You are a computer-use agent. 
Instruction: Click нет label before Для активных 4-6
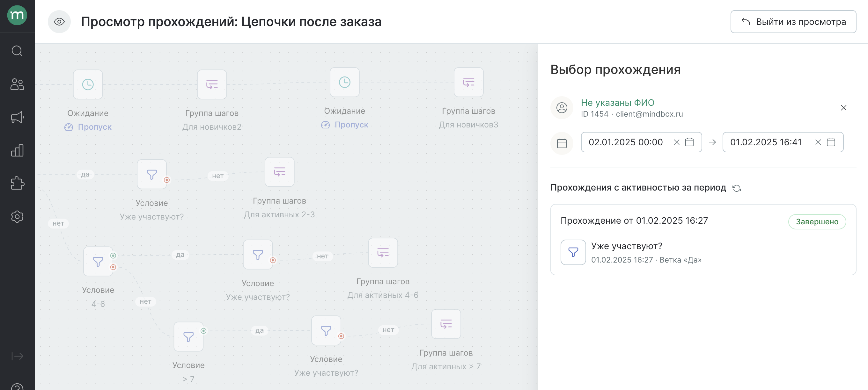pos(322,256)
